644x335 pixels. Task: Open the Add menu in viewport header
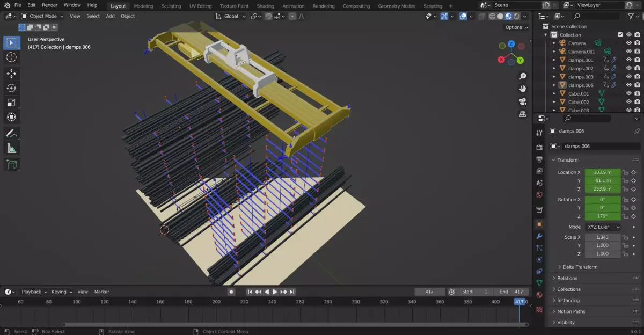(110, 16)
